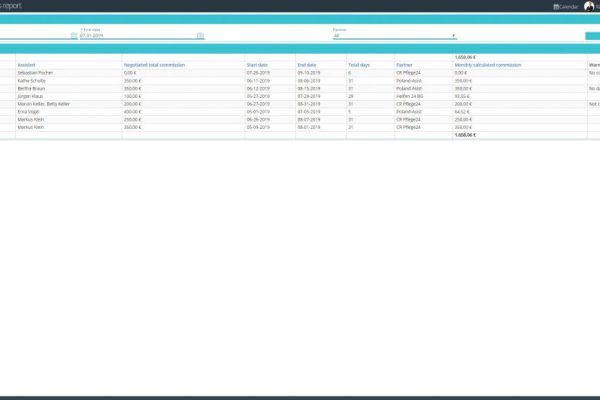Select the Sebastian Fischer row name

[35, 73]
